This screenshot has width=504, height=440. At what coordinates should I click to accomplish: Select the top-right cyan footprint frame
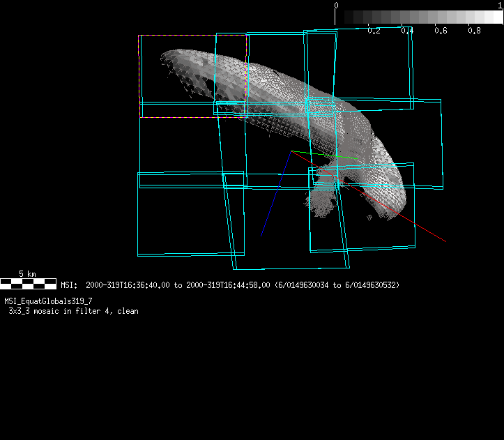(411, 70)
